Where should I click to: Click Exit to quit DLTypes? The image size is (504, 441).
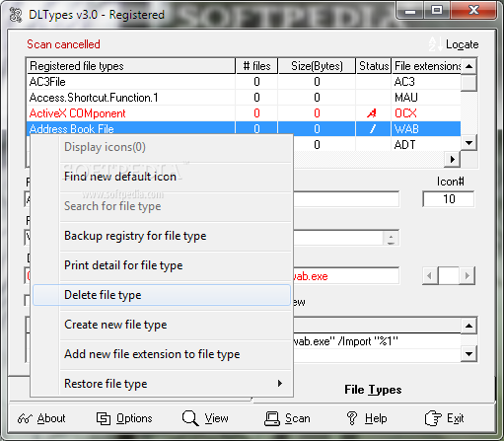click(x=444, y=418)
